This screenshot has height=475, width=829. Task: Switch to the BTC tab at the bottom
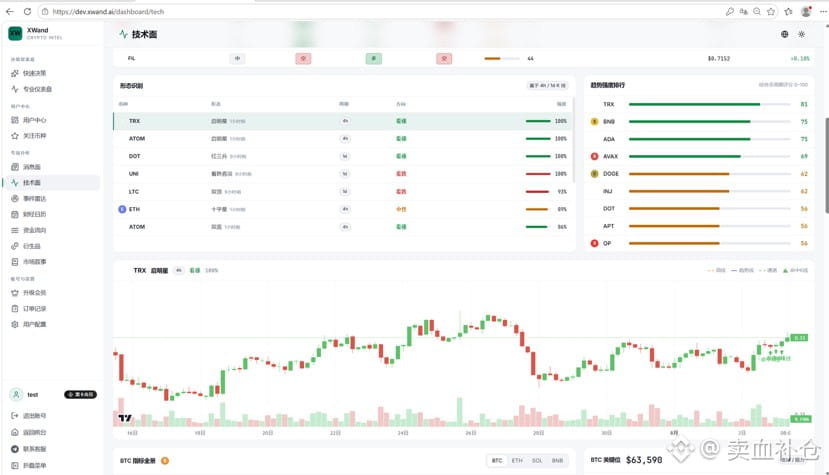[497, 461]
